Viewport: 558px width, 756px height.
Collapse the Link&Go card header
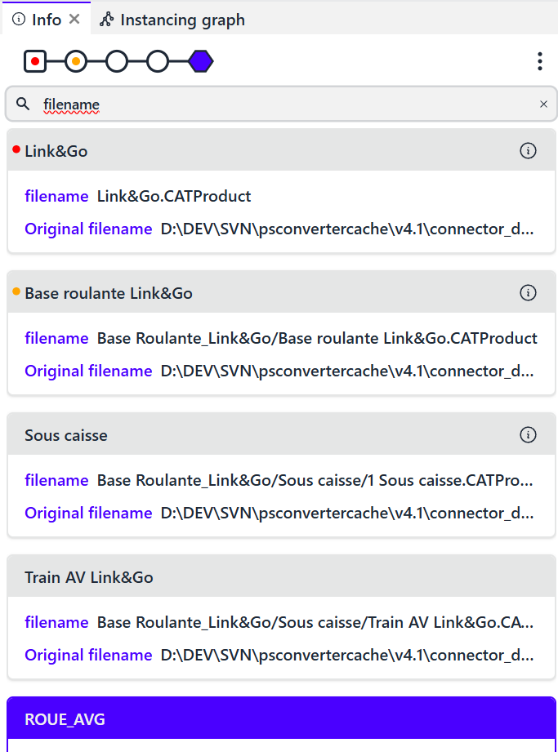pos(245,151)
